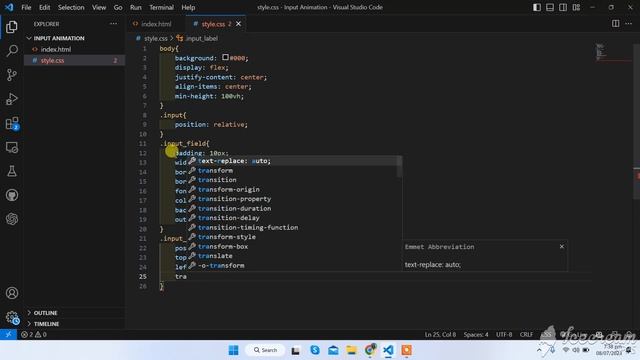Choose the 'transition-timing-function' suggestion
This screenshot has width=640, height=360.
pos(292,227)
